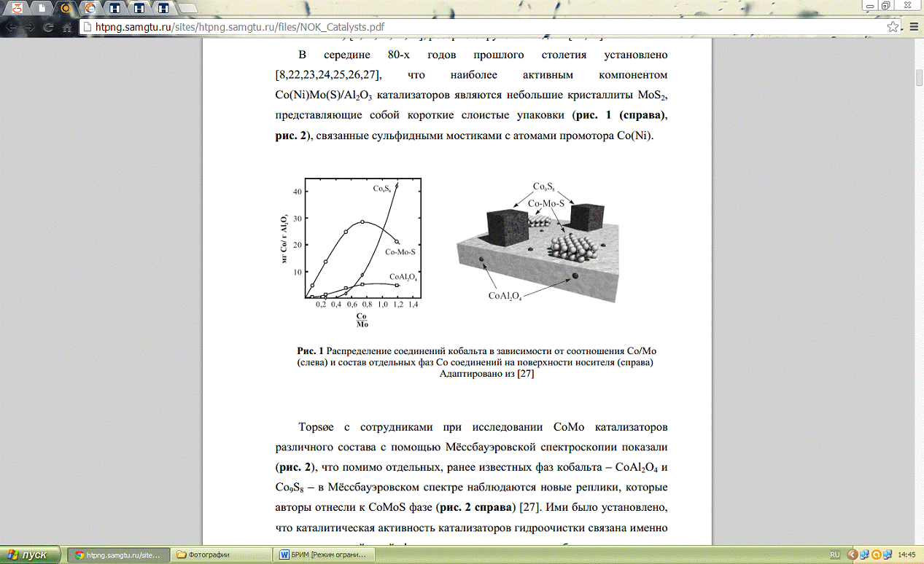Bookmark this page with the star icon

click(x=893, y=27)
